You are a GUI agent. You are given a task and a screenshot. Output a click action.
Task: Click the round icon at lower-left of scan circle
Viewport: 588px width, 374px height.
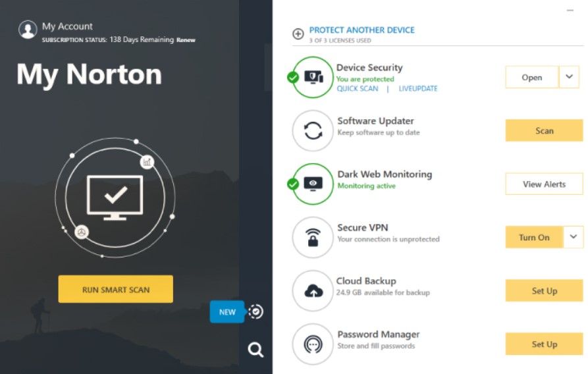click(x=82, y=232)
